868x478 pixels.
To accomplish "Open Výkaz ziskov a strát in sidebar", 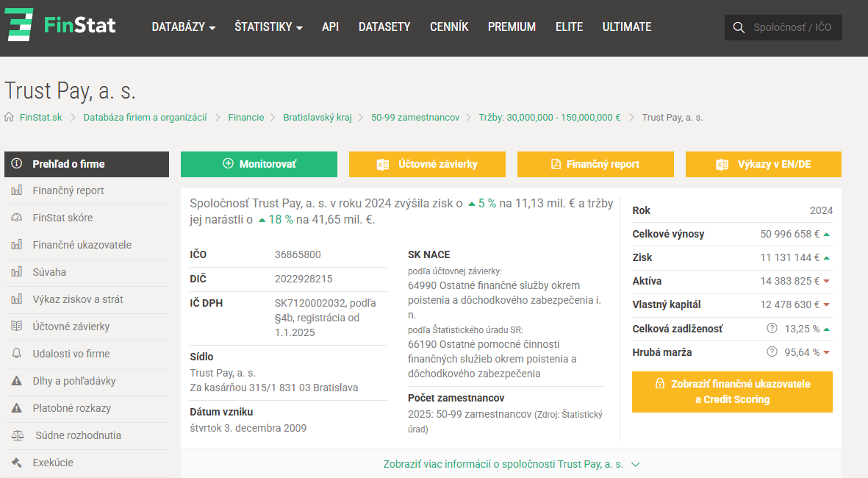I will (x=86, y=299).
